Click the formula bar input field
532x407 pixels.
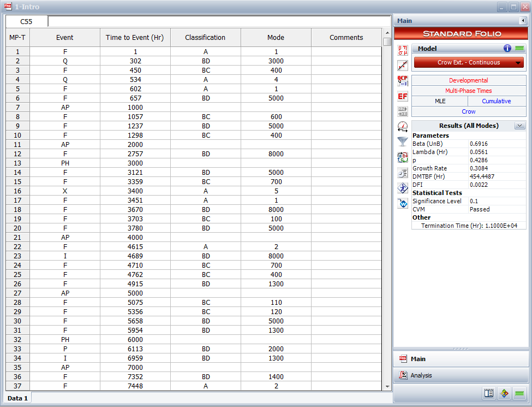219,22
